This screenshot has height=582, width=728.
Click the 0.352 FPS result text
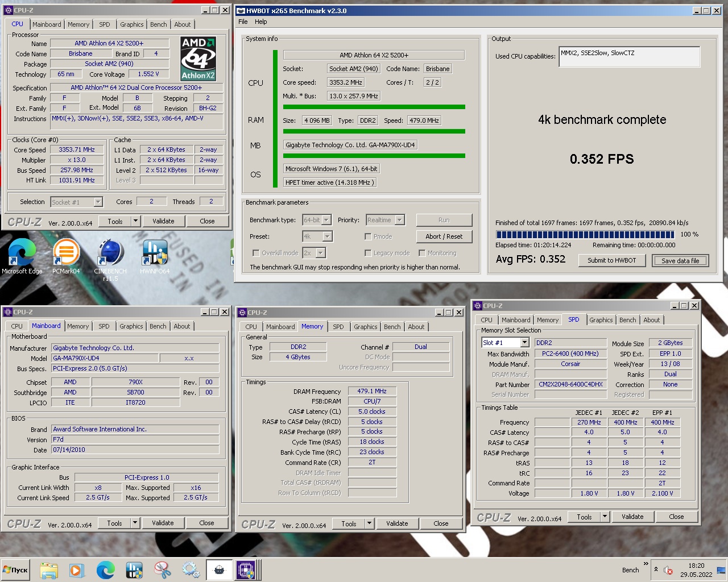point(602,159)
